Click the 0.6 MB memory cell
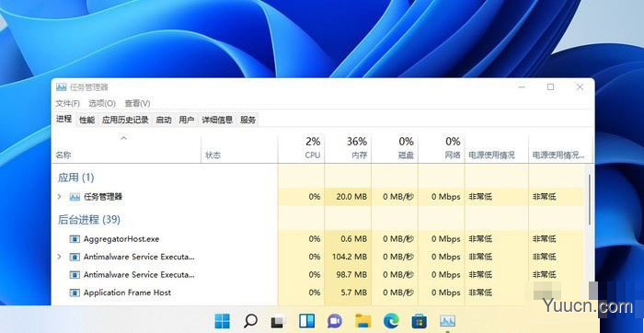The image size is (644, 333). [348, 239]
